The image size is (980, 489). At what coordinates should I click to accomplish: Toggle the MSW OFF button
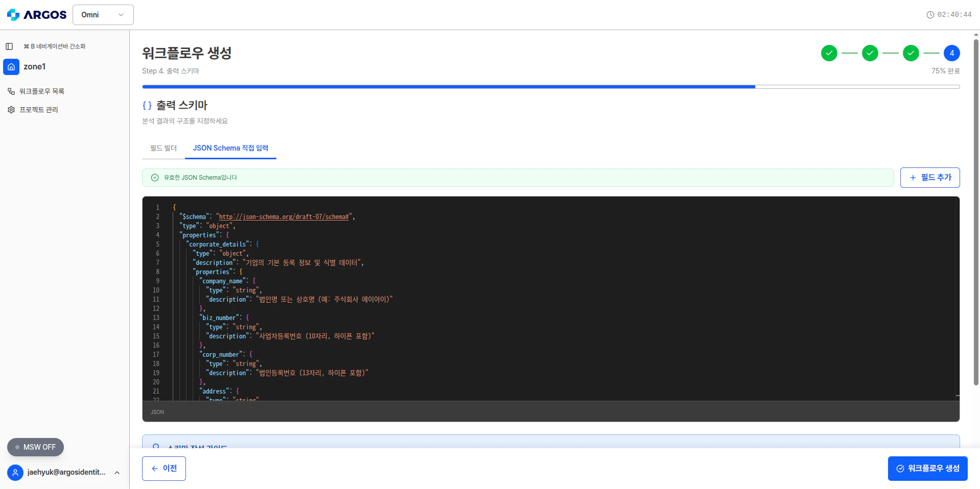[35, 447]
